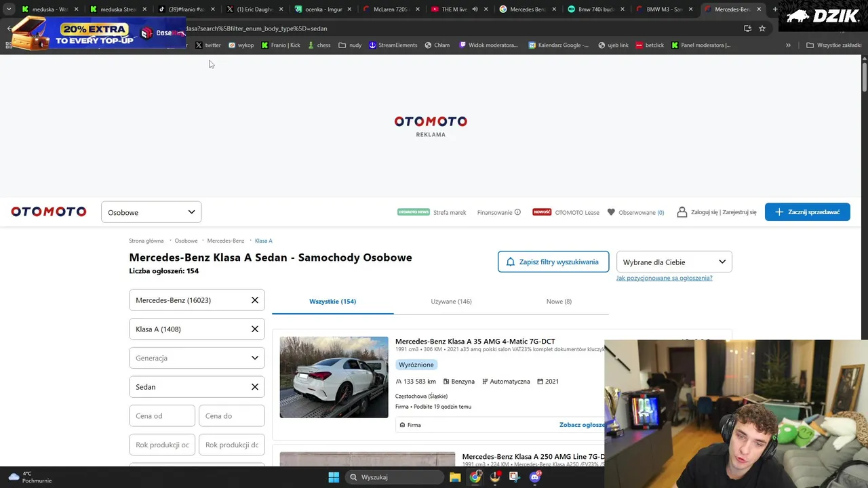Image resolution: width=868 pixels, height=488 pixels.
Task: Switch to the Używane (146) tab
Action: tap(451, 302)
